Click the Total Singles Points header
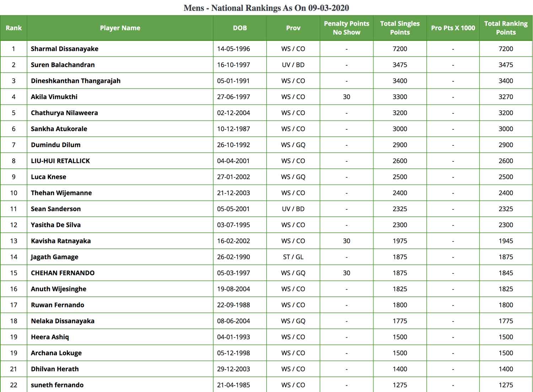533x392 pixels. click(x=400, y=28)
